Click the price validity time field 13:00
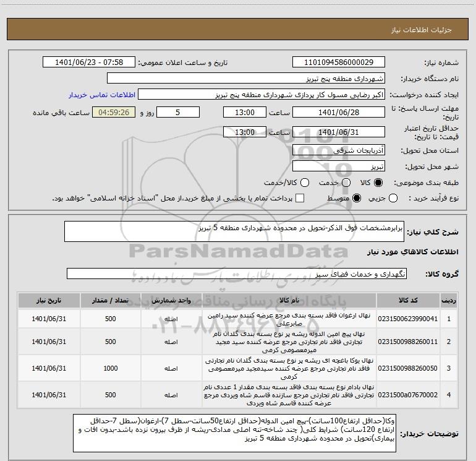 tap(245, 132)
